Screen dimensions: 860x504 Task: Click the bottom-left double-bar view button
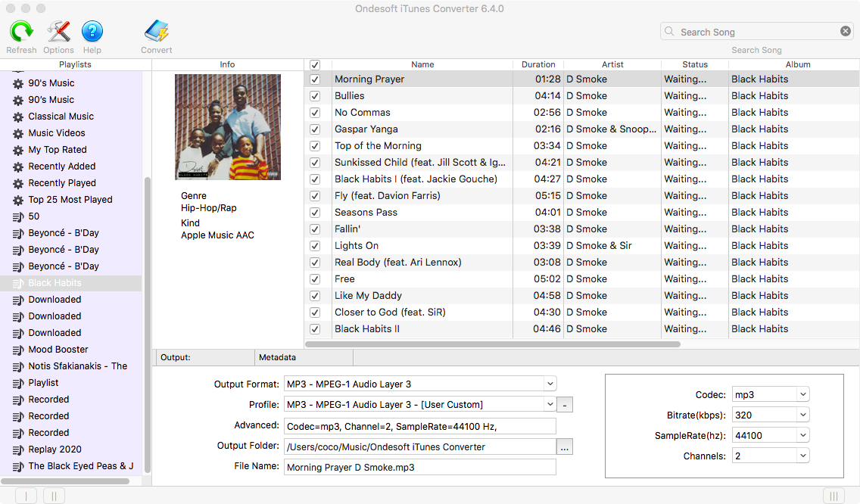pos(54,496)
